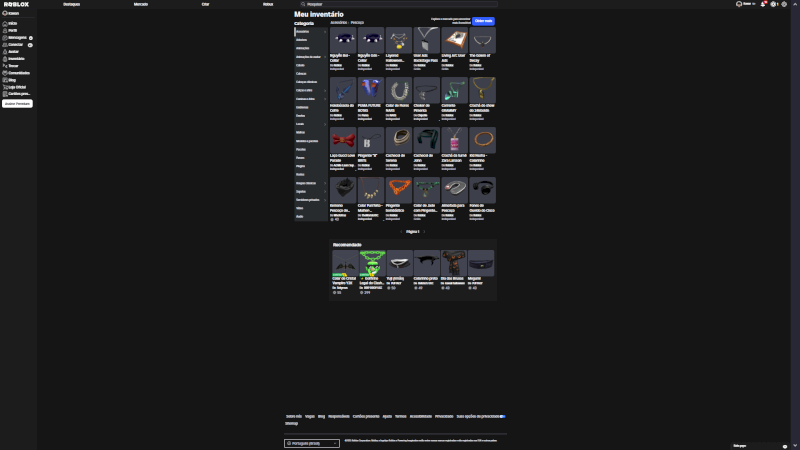This screenshot has height=450, width=800.
Task: Open the Robux balance icon
Action: [x=773, y=4]
